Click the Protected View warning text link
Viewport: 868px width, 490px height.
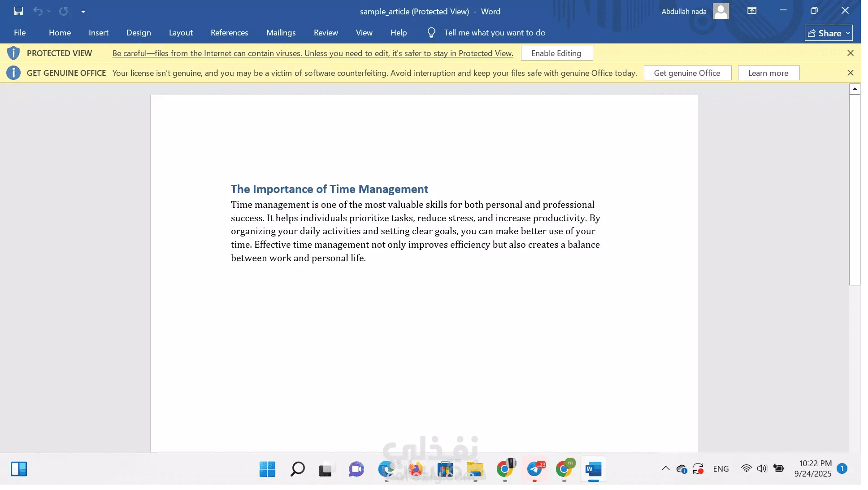pyautogui.click(x=312, y=53)
